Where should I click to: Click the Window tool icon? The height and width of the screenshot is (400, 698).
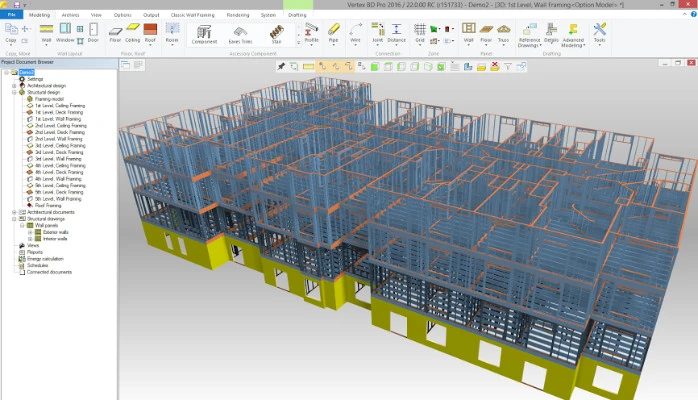pyautogui.click(x=65, y=33)
